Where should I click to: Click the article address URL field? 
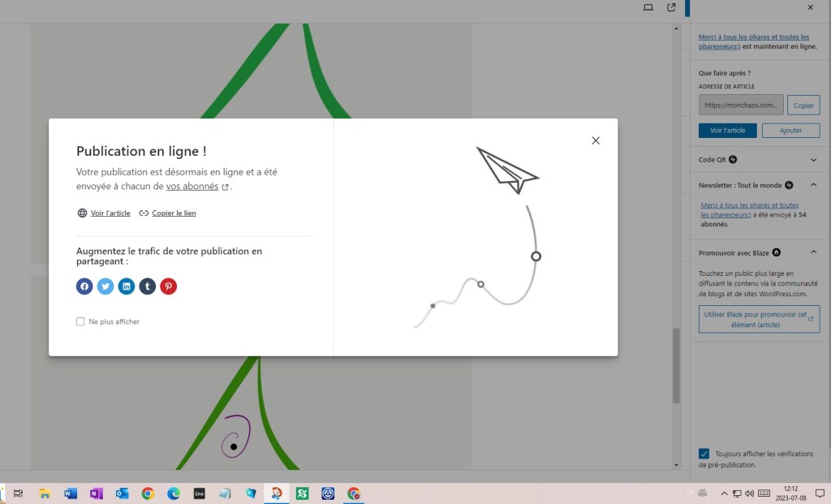[x=741, y=105]
